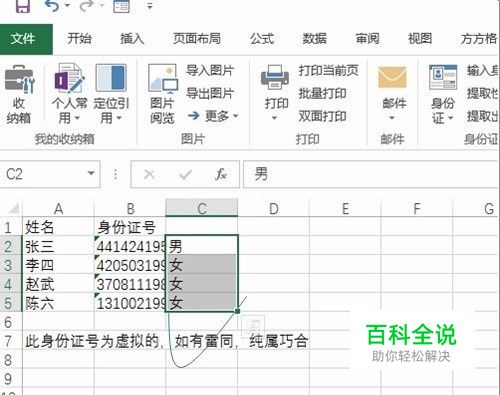Expand the 更多 picture options

pos(213,116)
